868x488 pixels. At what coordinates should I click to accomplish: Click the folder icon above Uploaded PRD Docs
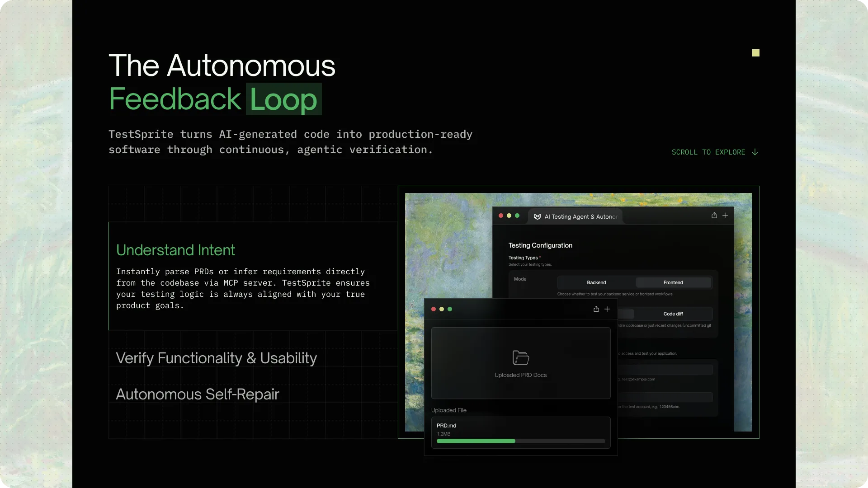point(521,358)
